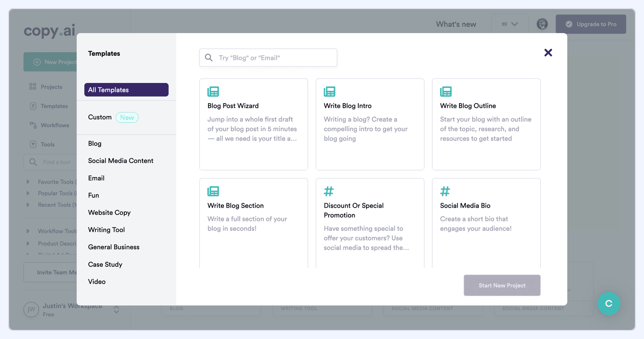Click the hashtag icon on Social Media Bio card
Image resolution: width=644 pixels, height=339 pixels.
pyautogui.click(x=445, y=191)
